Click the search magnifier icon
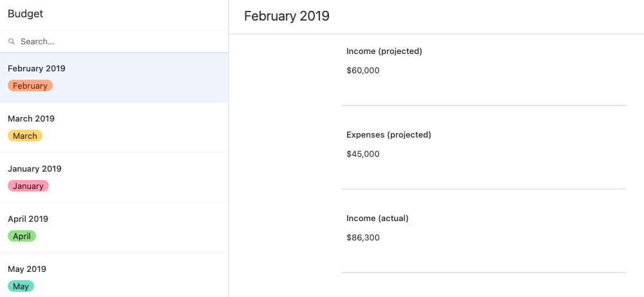Image resolution: width=644 pixels, height=297 pixels. point(12,42)
